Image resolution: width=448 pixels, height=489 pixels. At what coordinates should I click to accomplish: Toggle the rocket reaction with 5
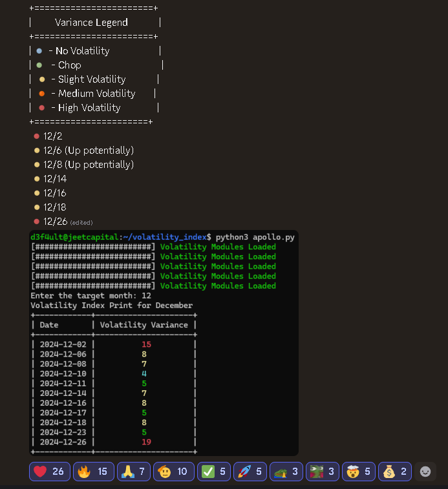pos(250,472)
